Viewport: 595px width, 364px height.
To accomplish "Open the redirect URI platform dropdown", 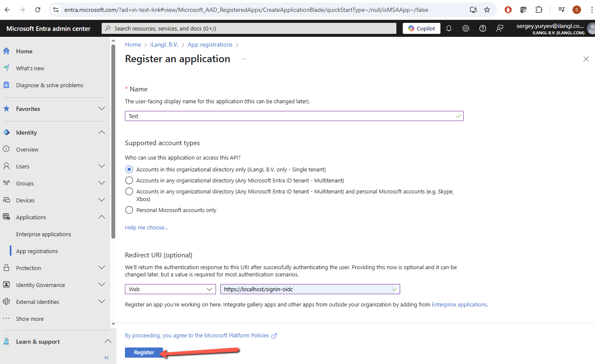I will [170, 289].
